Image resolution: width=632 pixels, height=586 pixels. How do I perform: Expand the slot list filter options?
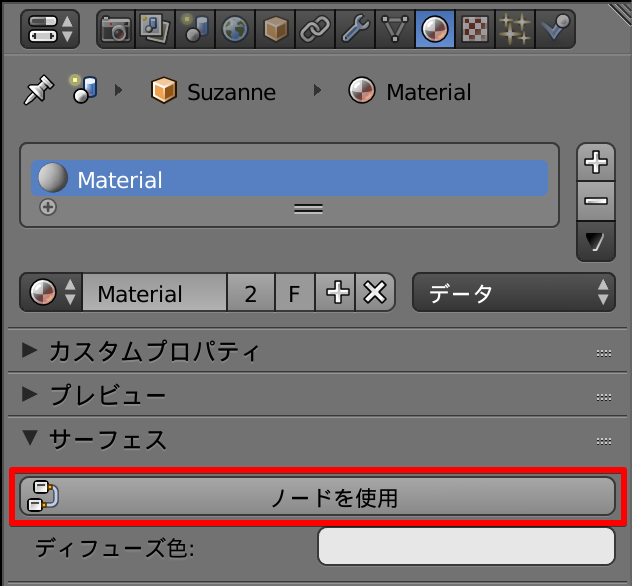(x=48, y=207)
